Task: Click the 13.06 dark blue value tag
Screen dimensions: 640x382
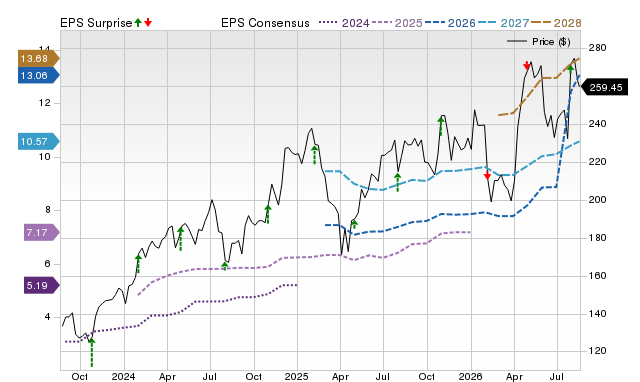Action: click(x=38, y=76)
